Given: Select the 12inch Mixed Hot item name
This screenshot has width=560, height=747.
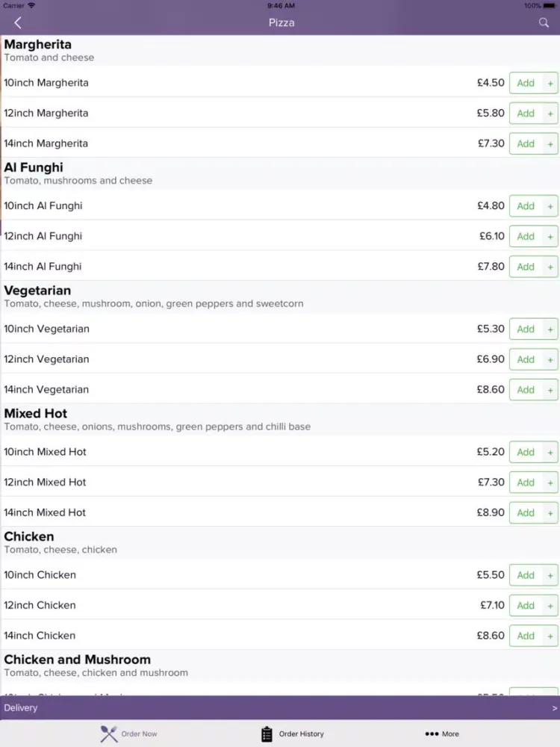Looking at the screenshot, I should click(x=45, y=482).
